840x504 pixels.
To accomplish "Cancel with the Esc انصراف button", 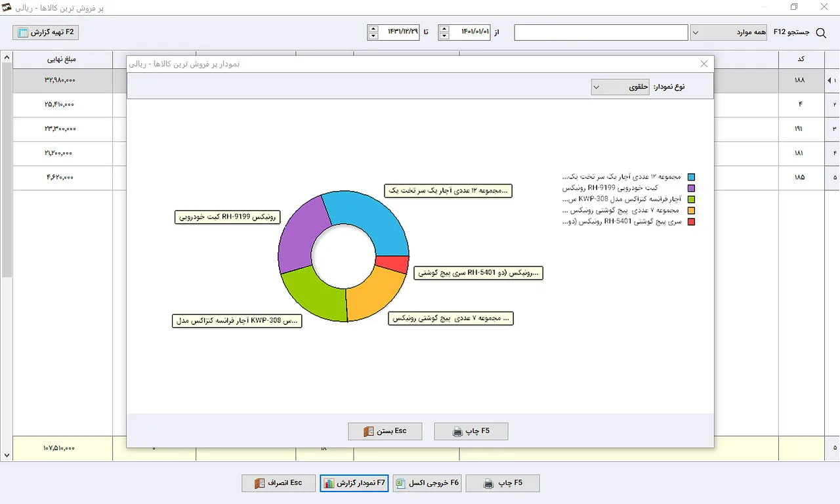I will point(278,483).
